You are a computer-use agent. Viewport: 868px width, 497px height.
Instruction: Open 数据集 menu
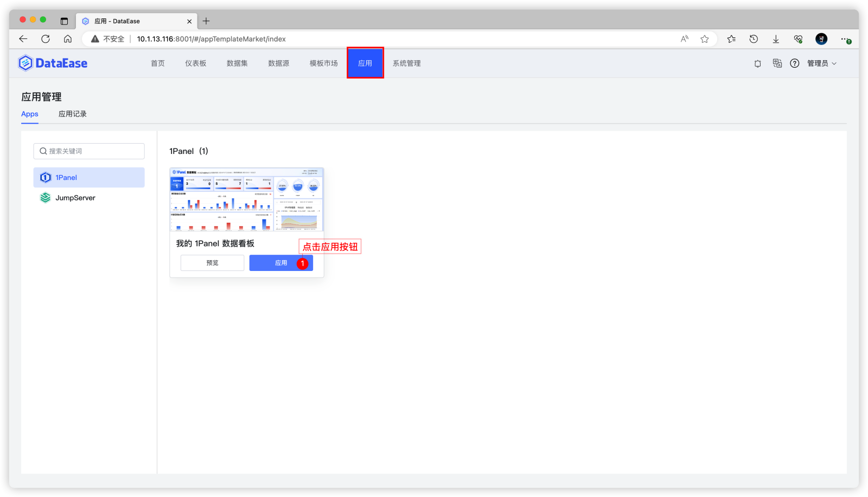point(237,63)
